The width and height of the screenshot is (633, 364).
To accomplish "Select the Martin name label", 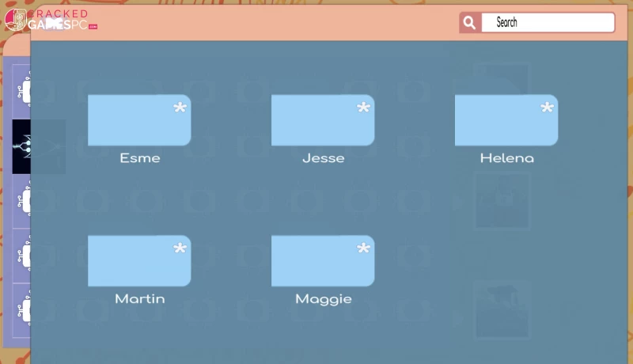I will point(140,299).
